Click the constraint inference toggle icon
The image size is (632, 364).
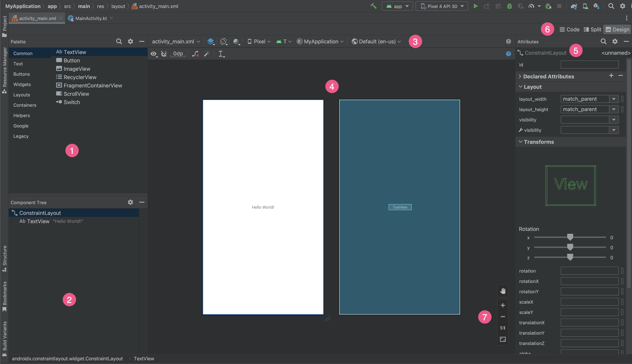coord(207,53)
